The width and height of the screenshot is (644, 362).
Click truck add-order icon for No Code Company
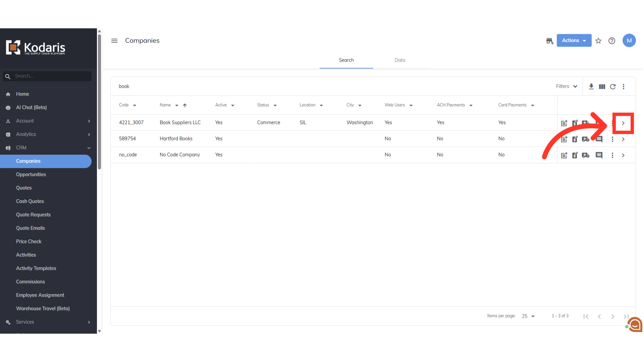586,155
